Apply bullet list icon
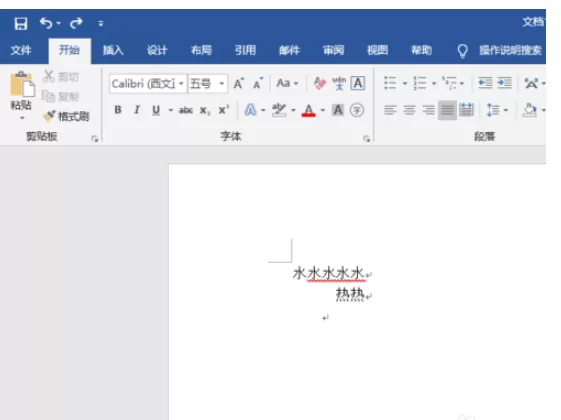 click(390, 83)
